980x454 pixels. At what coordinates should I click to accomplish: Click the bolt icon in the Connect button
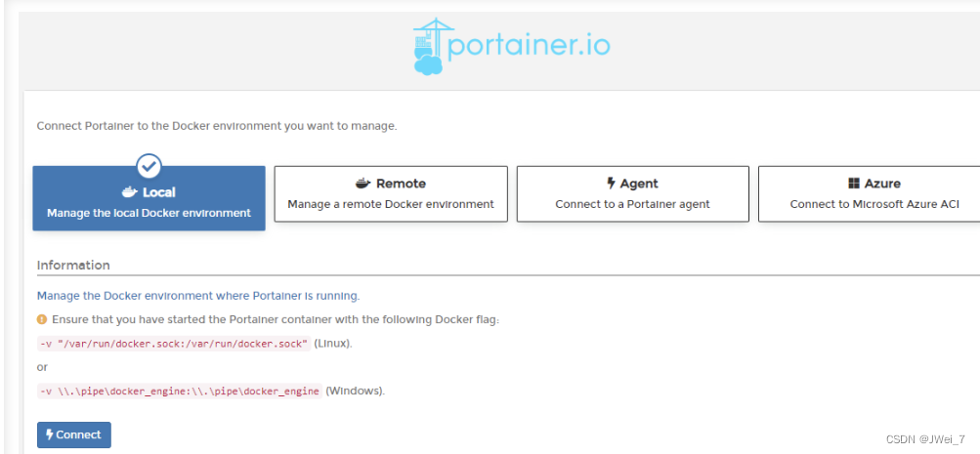click(50, 434)
